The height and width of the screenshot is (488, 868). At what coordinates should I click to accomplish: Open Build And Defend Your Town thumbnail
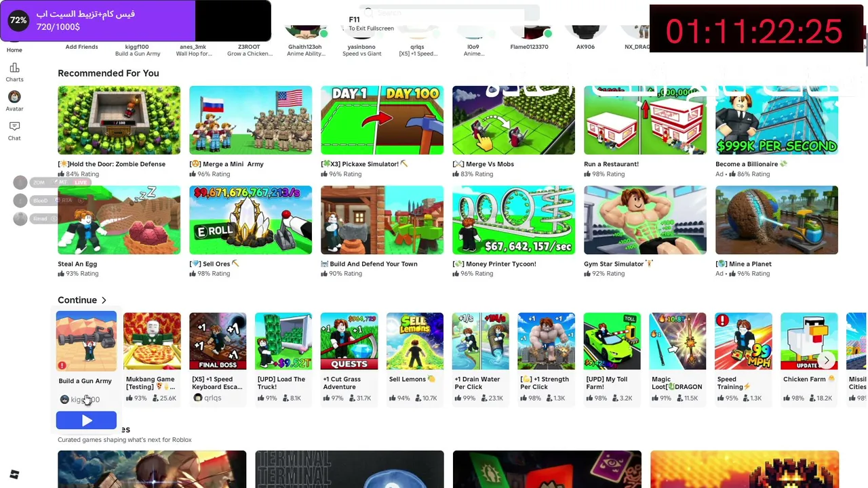tap(382, 220)
